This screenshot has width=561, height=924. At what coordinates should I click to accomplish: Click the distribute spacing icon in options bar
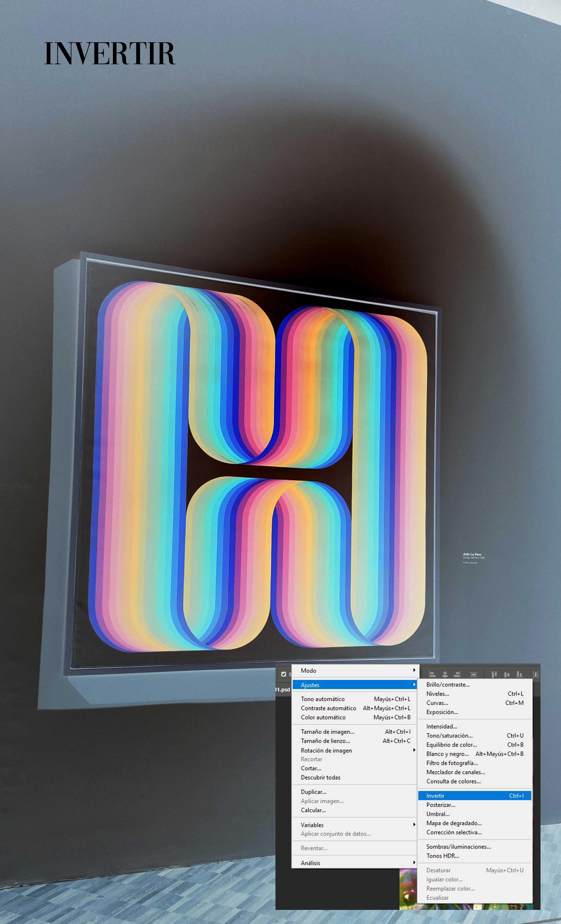pos(474,675)
